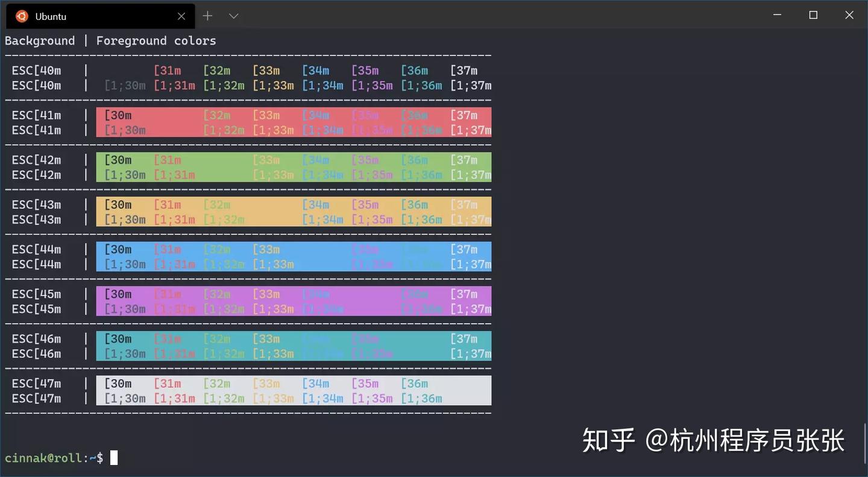Click [1;36m on the yellow ESC[43m row
The image size is (868, 477).
(x=421, y=220)
